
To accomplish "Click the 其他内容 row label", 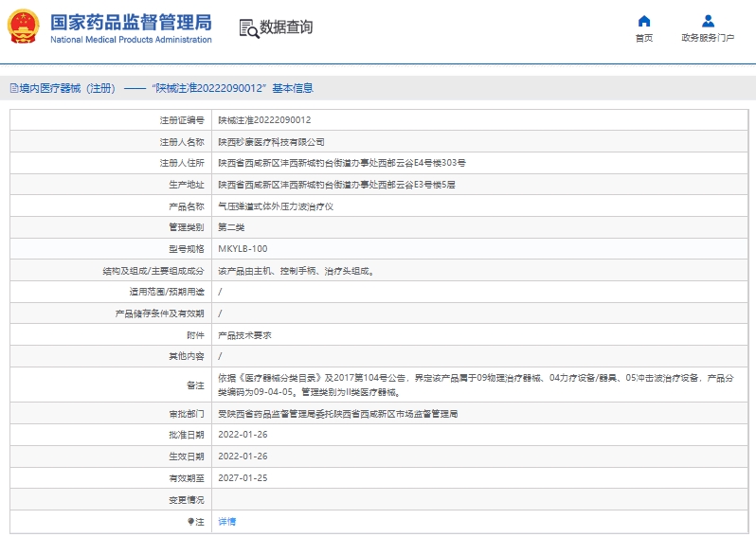I will click(x=187, y=356).
